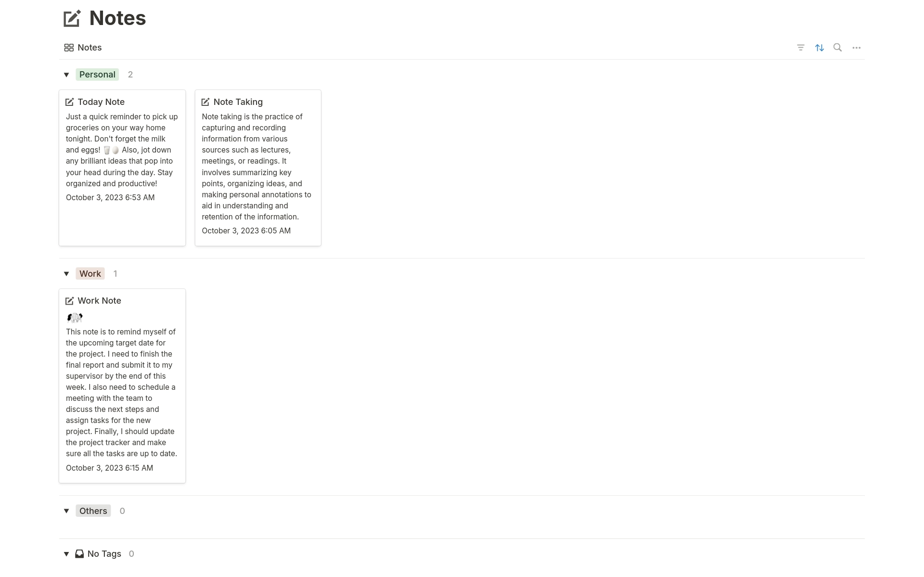Click the search icon in toolbar
This screenshot has height=577, width=924.
tap(837, 47)
